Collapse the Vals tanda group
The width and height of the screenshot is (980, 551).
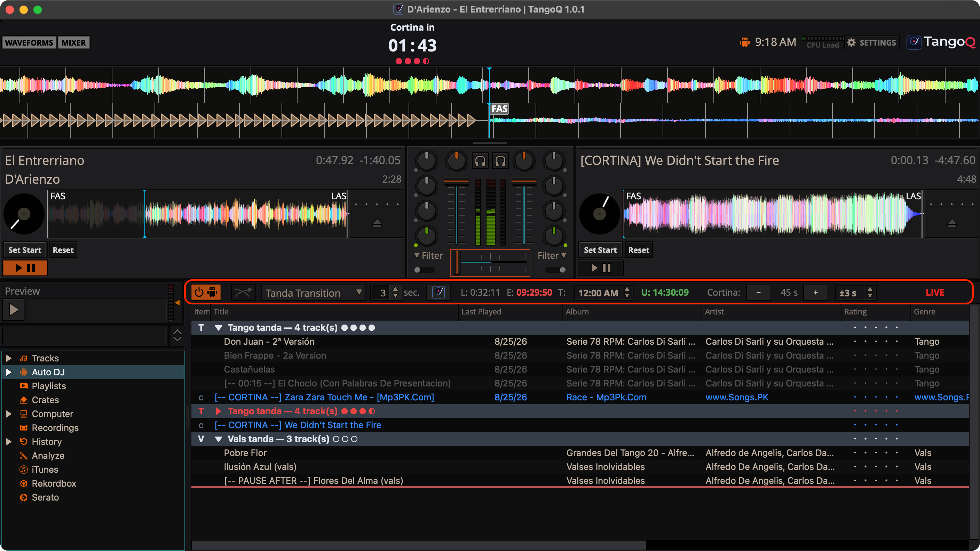(x=218, y=439)
